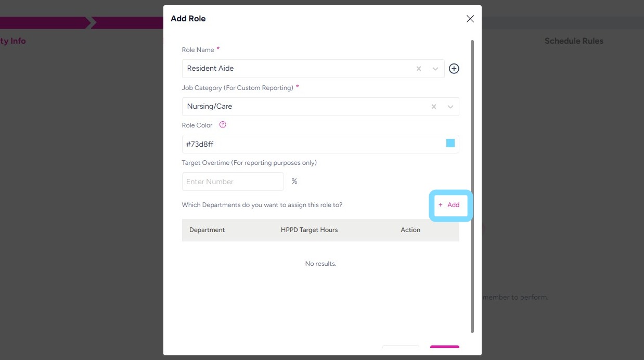Click the plus circle icon beside Role Name
Viewport: 644px width, 360px height.
pyautogui.click(x=454, y=69)
